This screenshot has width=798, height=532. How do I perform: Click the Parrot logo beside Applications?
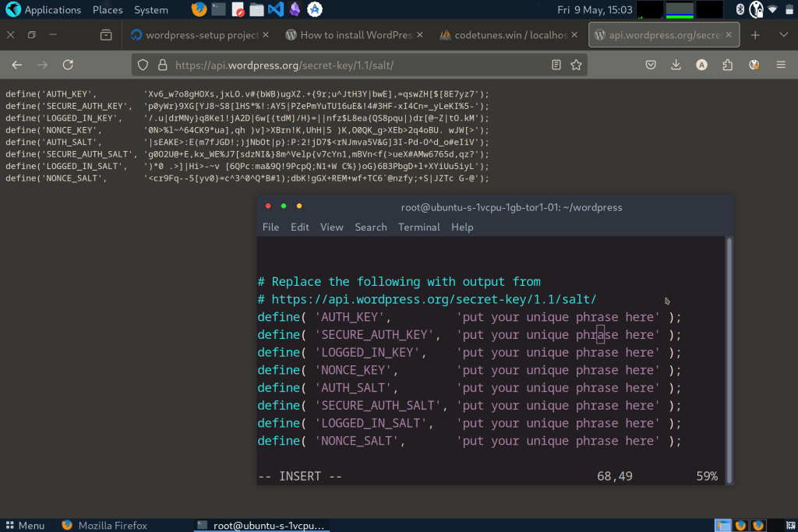[12, 9]
